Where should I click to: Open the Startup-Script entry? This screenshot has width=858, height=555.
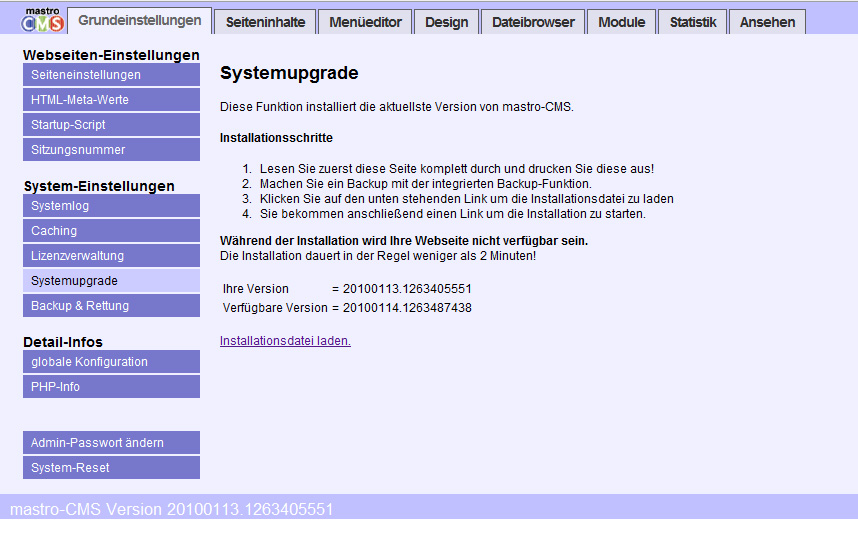111,125
